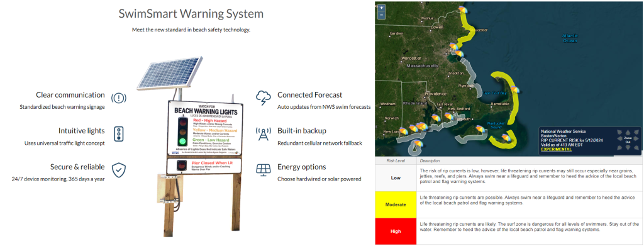Select the Block Island beach umbrella marker

[418, 144]
